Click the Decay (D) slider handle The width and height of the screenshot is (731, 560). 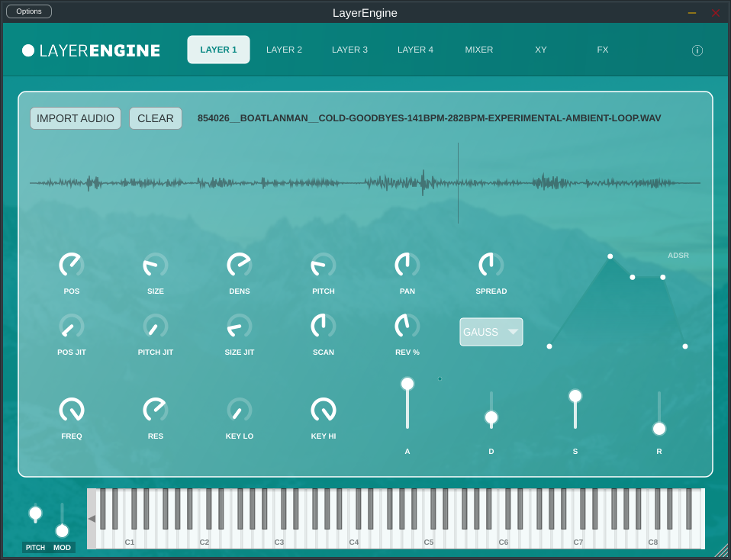tap(491, 417)
